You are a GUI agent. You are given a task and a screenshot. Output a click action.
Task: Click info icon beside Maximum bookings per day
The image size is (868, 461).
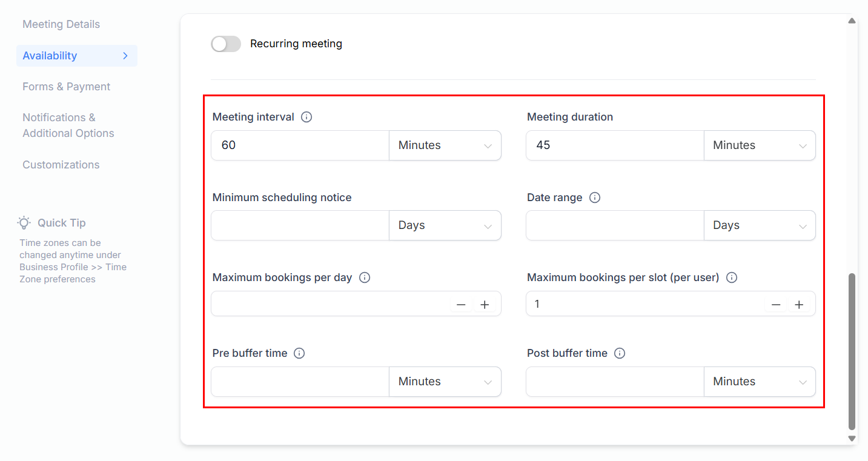click(365, 277)
